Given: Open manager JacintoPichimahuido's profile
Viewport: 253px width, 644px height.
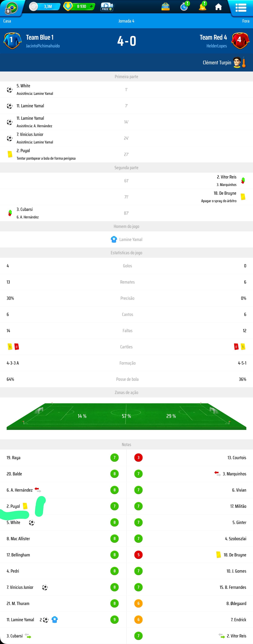Looking at the screenshot, I should pos(43,46).
